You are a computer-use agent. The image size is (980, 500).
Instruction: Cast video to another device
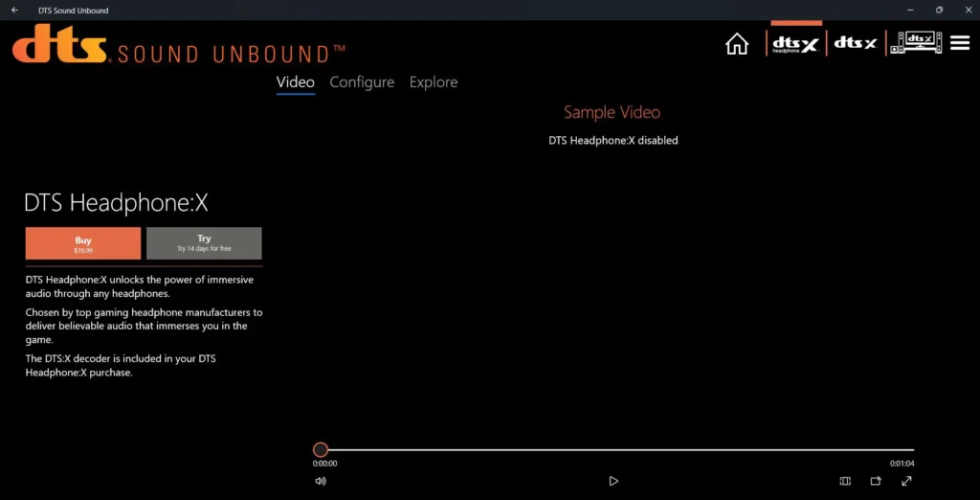pos(876,481)
